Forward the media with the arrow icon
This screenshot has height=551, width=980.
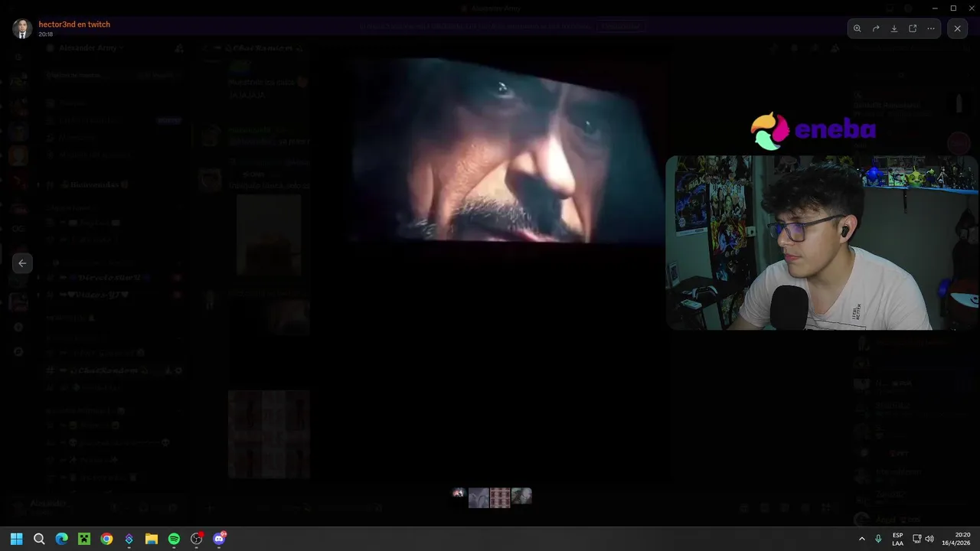tap(876, 28)
